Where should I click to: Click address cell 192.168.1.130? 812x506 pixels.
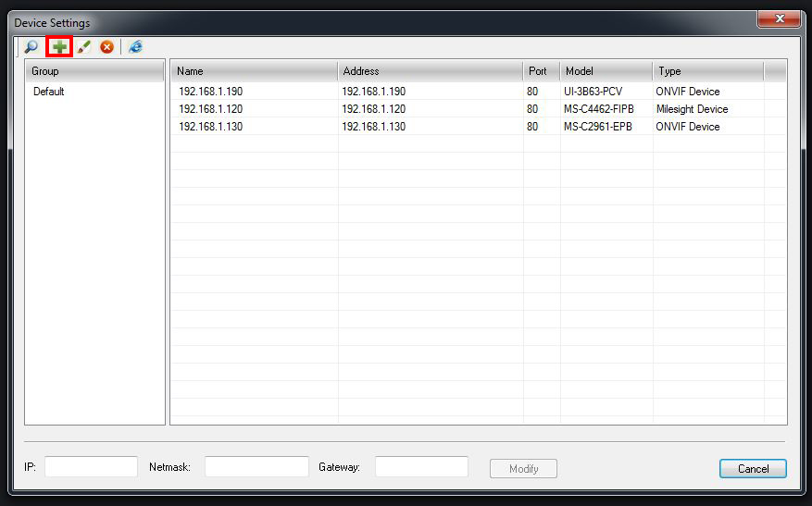point(373,127)
